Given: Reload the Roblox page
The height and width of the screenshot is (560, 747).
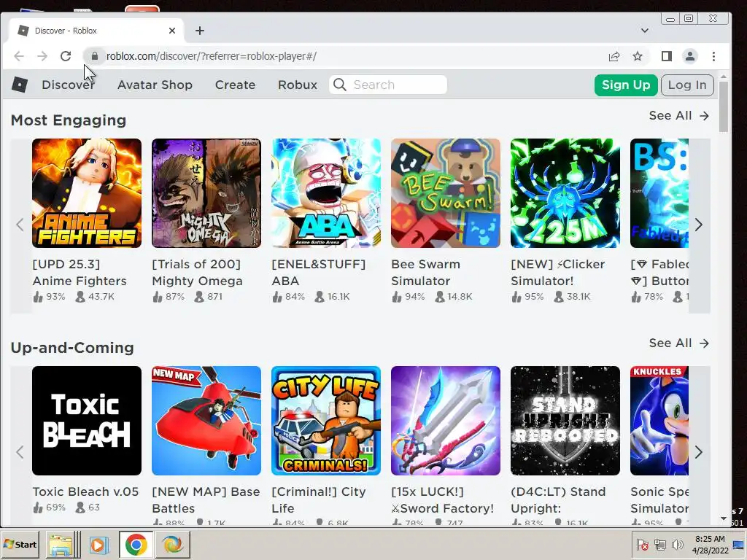Looking at the screenshot, I should (x=66, y=56).
